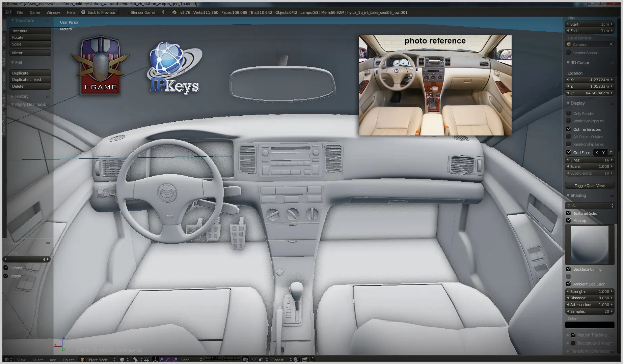Image resolution: width=623 pixels, height=364 pixels.
Task: Toggle the 3D manipulator axes icon
Action: [x=155, y=360]
